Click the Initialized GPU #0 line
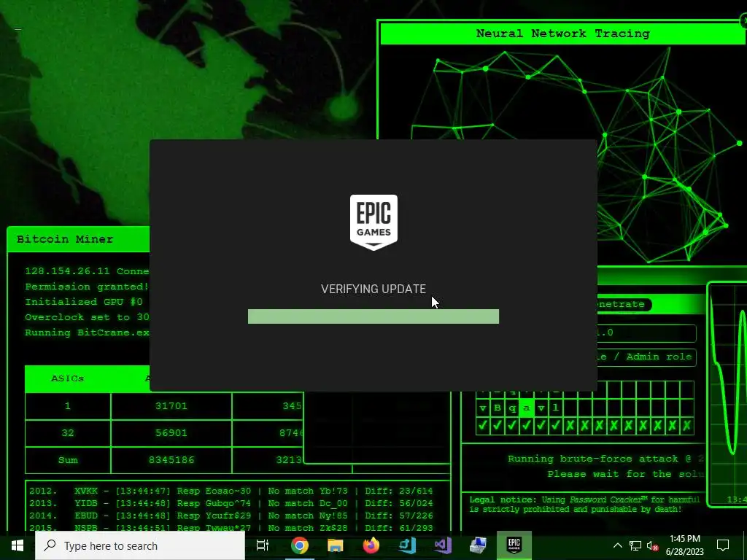 click(84, 302)
